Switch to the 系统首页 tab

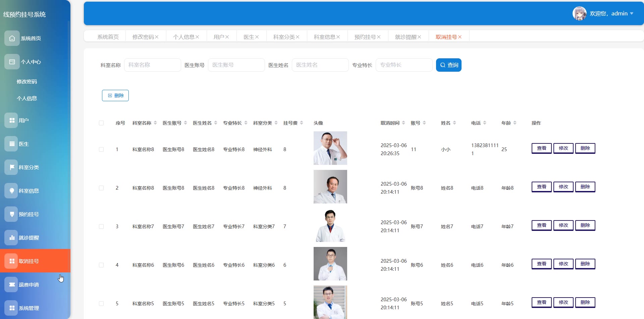click(108, 37)
